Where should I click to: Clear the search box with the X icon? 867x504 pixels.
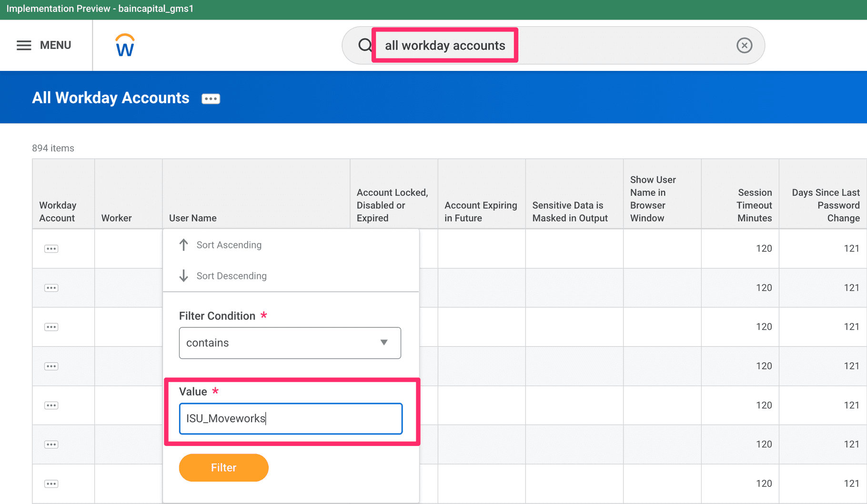point(744,45)
